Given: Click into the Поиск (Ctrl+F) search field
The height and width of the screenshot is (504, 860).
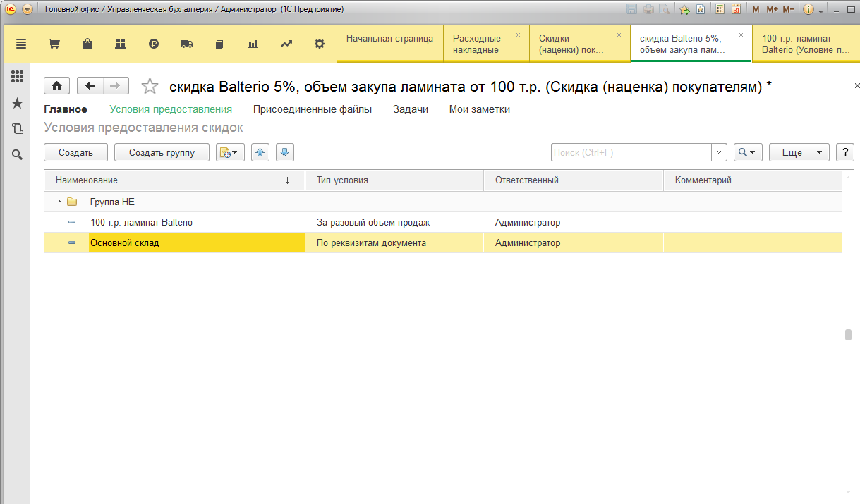Looking at the screenshot, I should tap(631, 152).
